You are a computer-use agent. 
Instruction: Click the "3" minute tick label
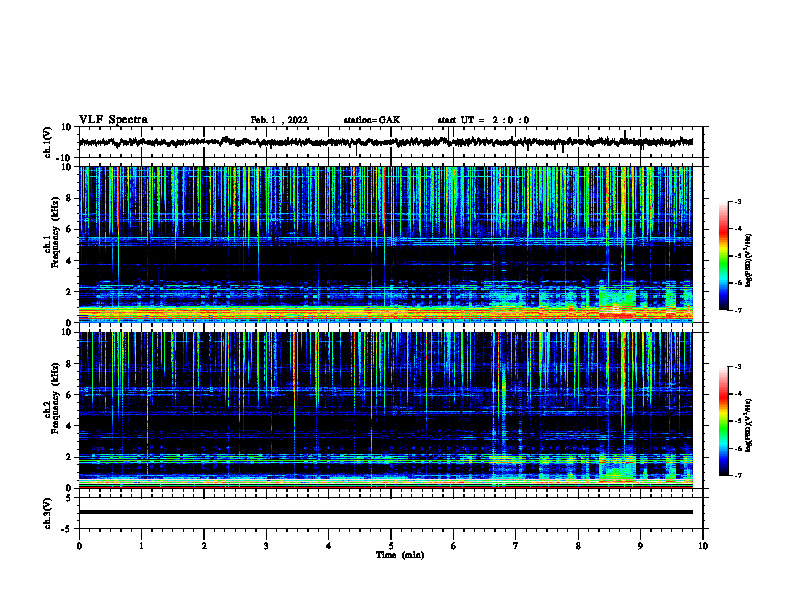pos(266,546)
